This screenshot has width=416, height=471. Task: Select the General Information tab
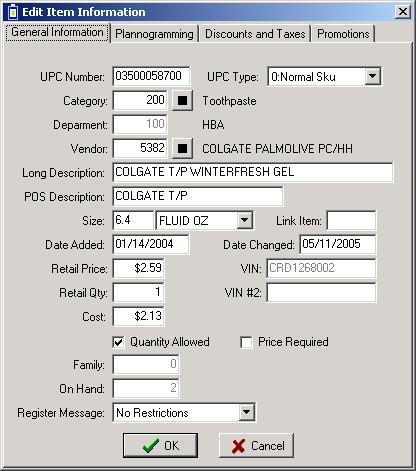click(57, 32)
